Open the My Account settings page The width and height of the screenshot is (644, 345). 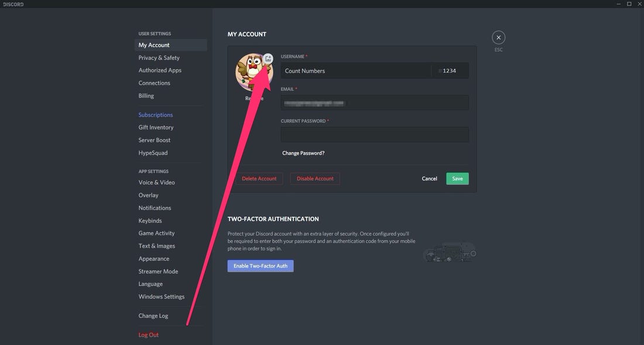154,45
